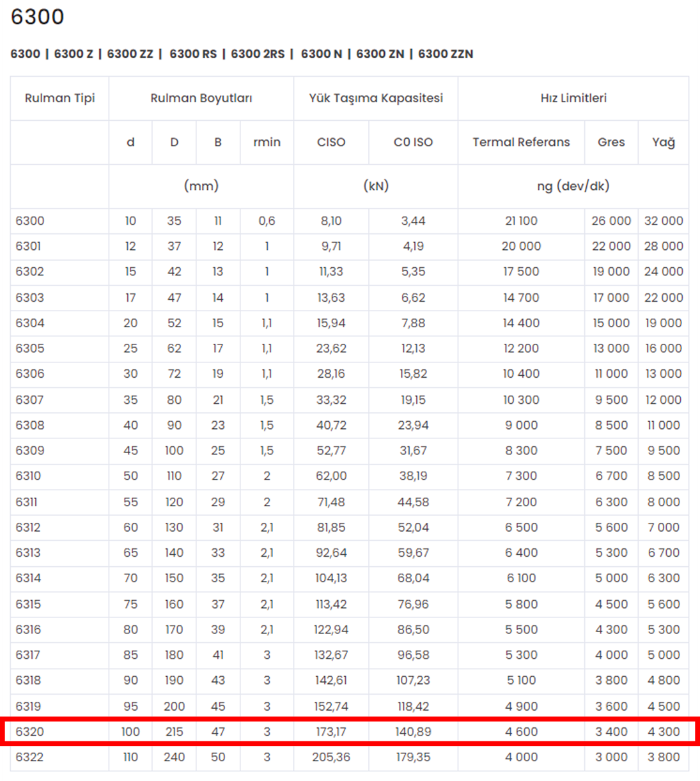
Task: Click the ng (dev/dk) unit cell
Action: click(573, 186)
